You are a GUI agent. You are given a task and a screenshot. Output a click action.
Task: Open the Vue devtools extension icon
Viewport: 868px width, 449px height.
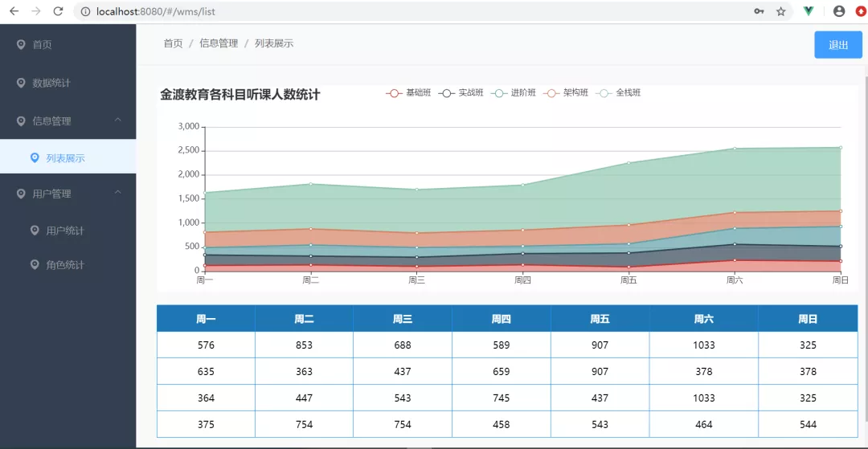point(809,11)
